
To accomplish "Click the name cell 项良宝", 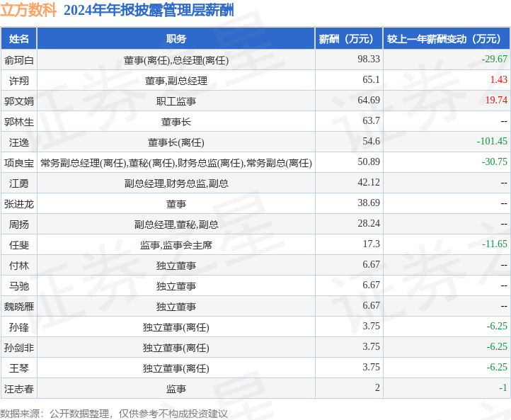I will (19, 163).
